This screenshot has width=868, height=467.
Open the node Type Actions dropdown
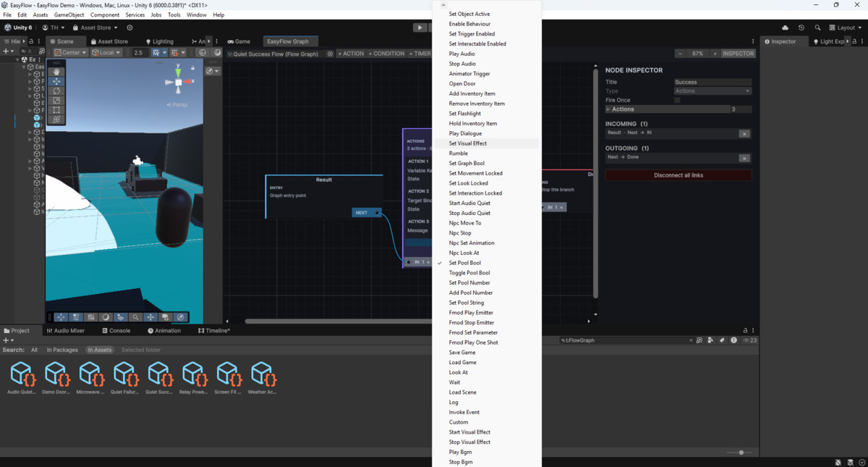point(712,91)
